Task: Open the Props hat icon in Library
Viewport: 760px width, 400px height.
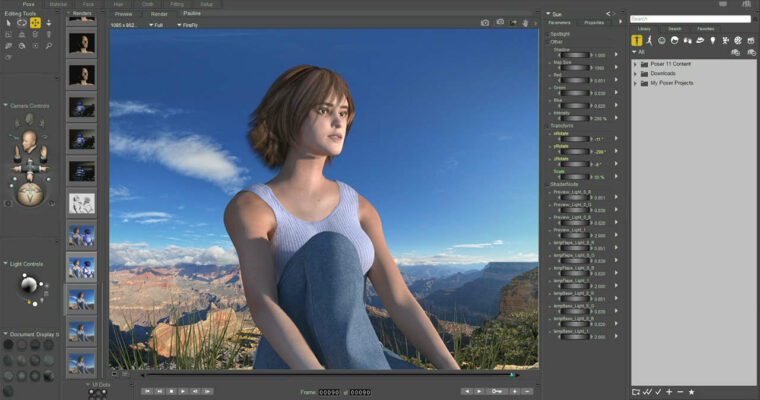Action: tap(700, 41)
